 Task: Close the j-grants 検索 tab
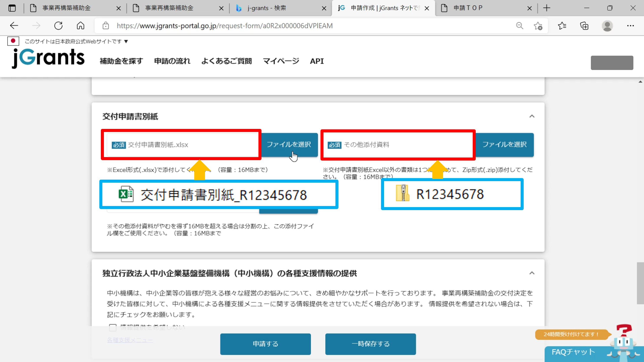click(324, 8)
